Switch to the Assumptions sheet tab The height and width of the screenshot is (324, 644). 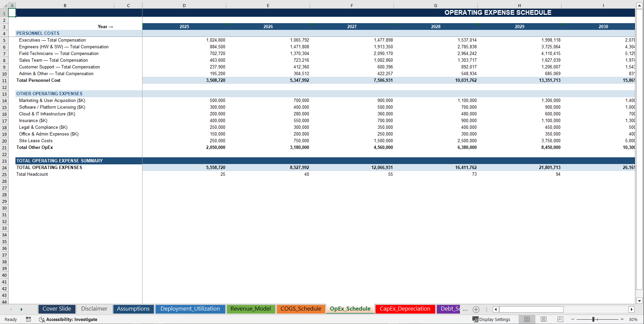point(133,309)
